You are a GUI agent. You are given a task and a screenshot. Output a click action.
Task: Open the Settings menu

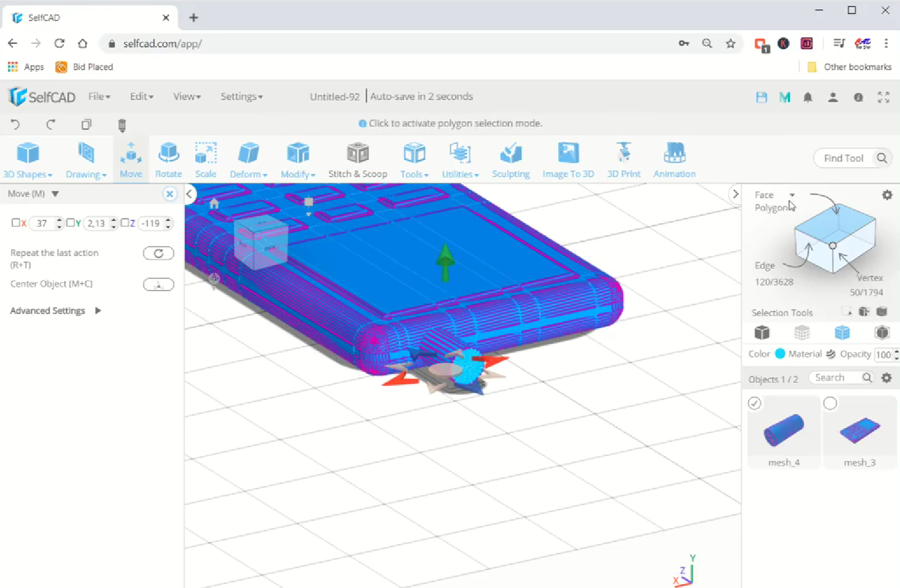241,96
